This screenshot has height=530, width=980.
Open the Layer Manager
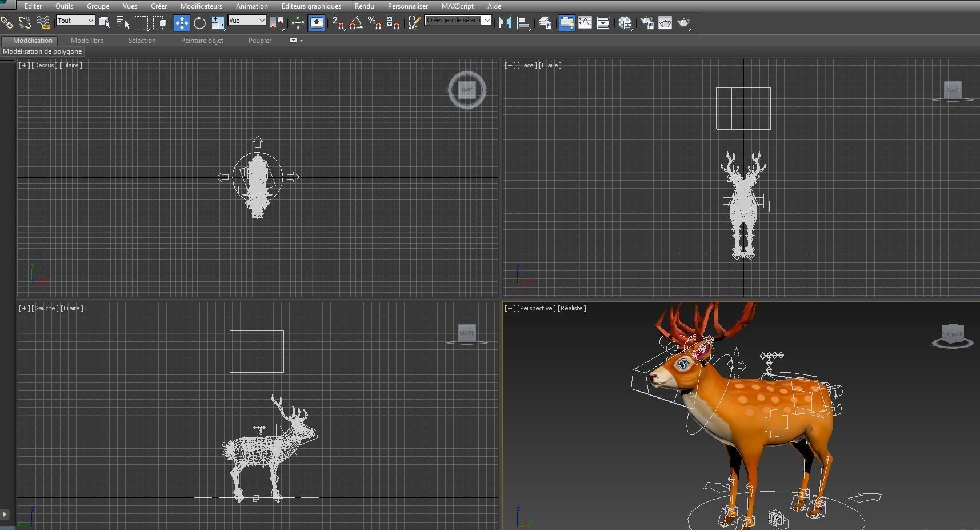545,23
